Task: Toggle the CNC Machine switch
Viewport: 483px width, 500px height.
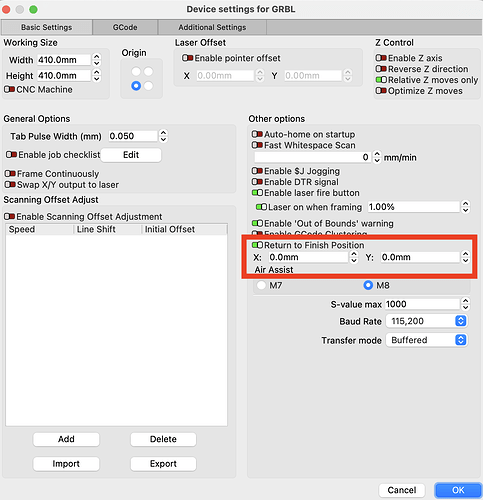Action: (x=10, y=89)
